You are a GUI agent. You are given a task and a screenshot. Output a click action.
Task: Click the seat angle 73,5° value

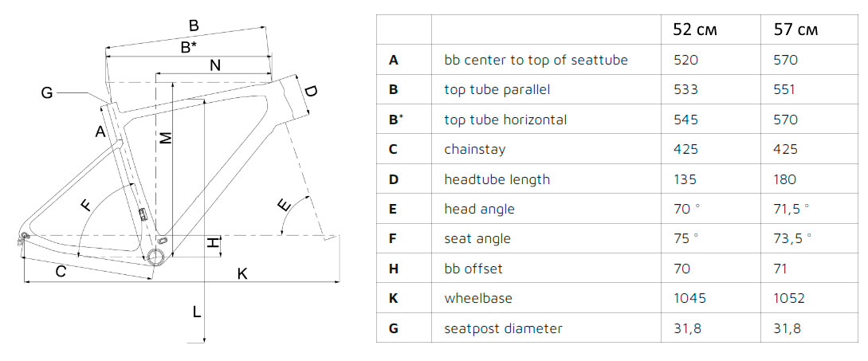793,238
